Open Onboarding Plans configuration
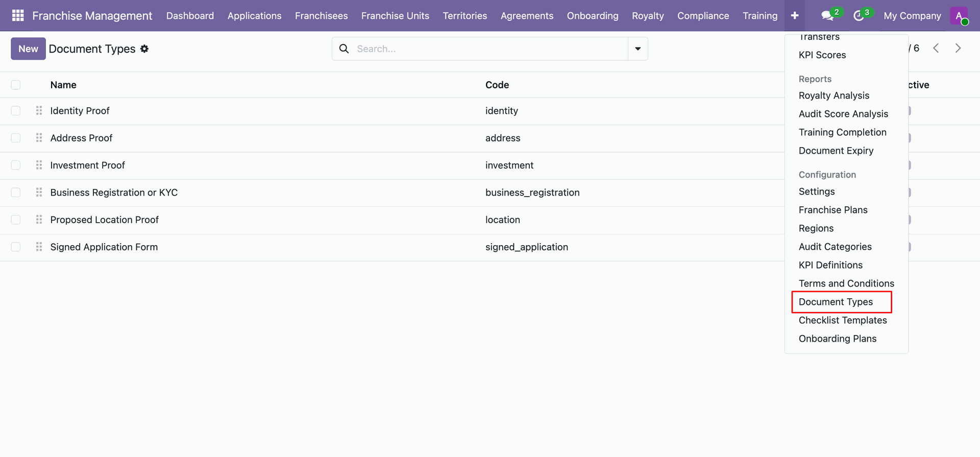 (838, 339)
